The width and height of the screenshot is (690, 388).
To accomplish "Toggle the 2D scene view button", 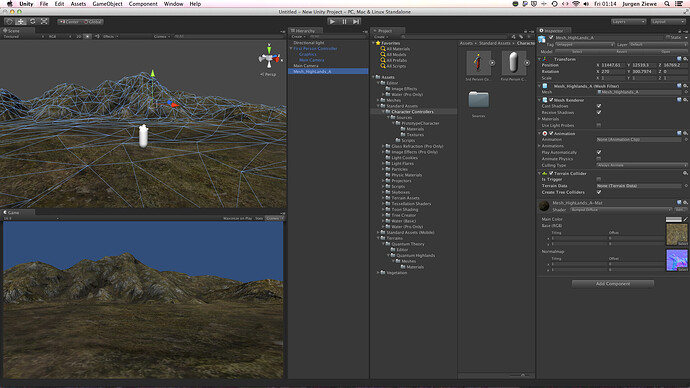I will pyautogui.click(x=79, y=37).
